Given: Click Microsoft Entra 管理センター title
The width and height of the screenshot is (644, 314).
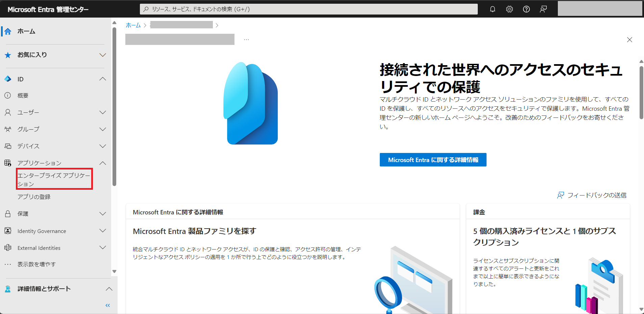Looking at the screenshot, I should (48, 9).
